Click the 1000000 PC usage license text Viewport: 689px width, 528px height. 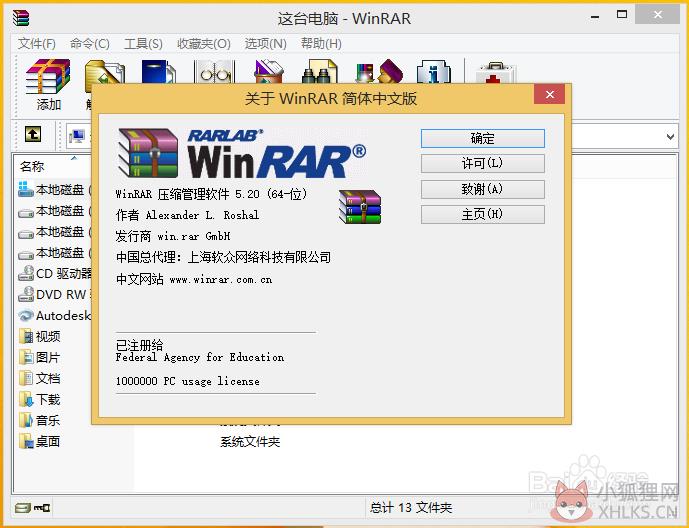click(x=188, y=381)
